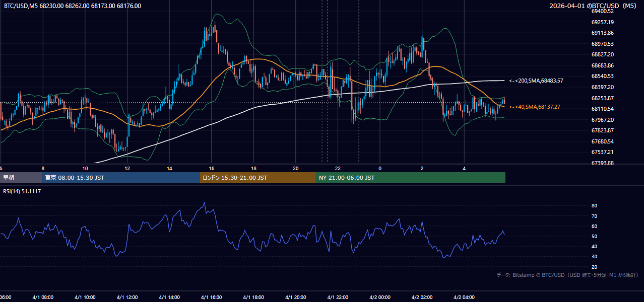
Task: Select price axis value 67823.87
Action: 603,130
